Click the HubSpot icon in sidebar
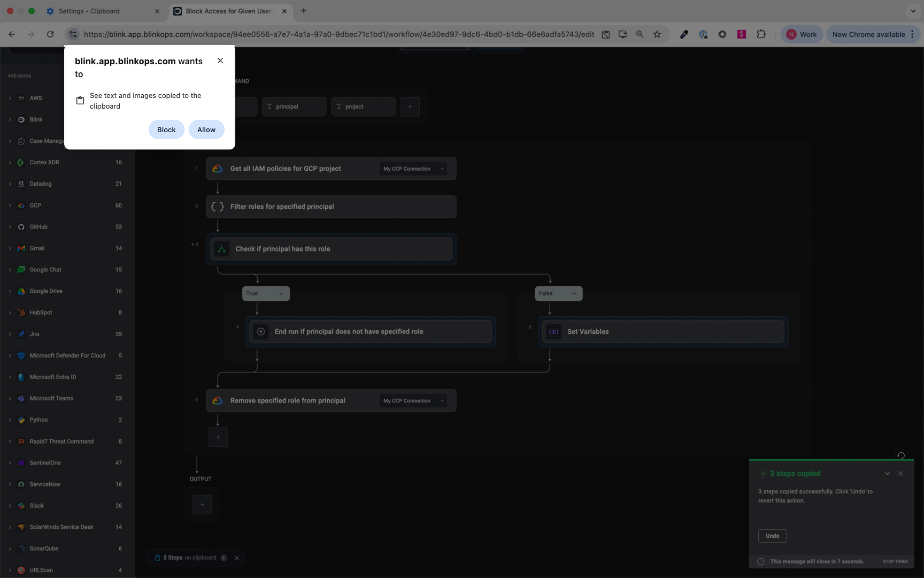The width and height of the screenshot is (924, 578). [x=21, y=313]
